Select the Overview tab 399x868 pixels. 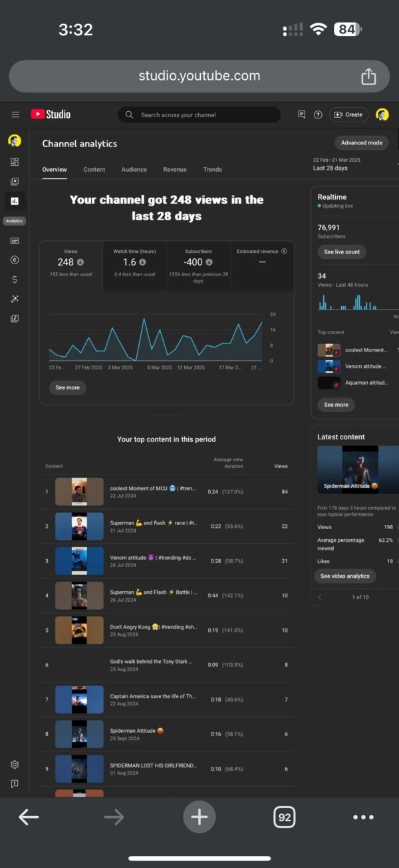55,170
